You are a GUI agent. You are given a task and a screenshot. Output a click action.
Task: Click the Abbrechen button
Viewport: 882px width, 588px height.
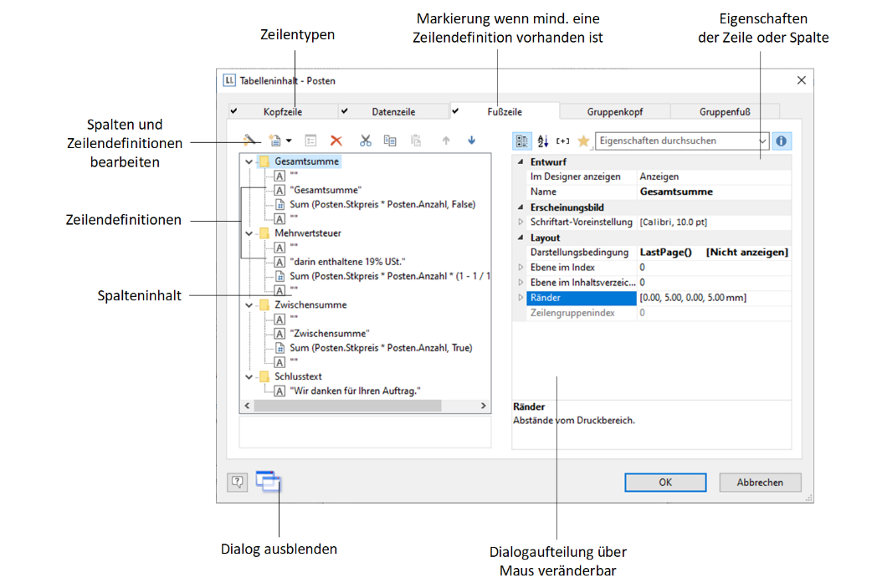point(760,482)
